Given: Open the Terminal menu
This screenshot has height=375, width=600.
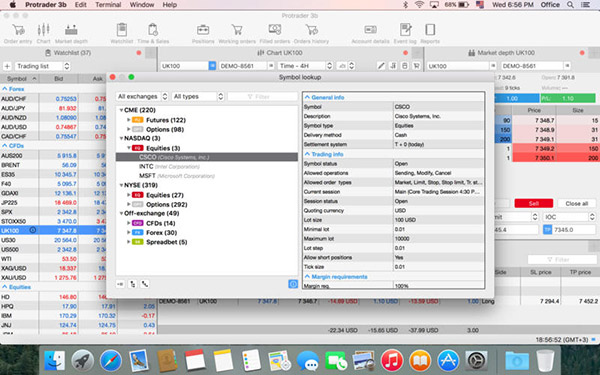Looking at the screenshot, I should (108, 5).
